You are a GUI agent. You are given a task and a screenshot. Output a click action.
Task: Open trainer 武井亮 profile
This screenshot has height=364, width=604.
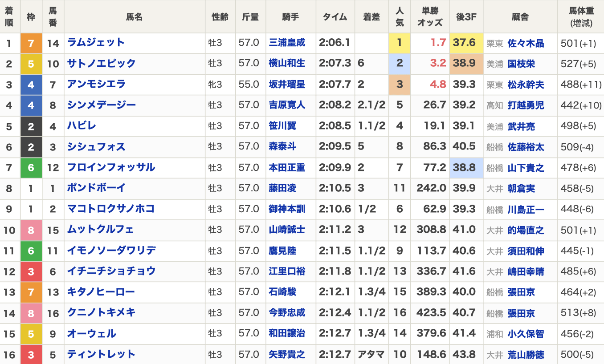coord(522,126)
